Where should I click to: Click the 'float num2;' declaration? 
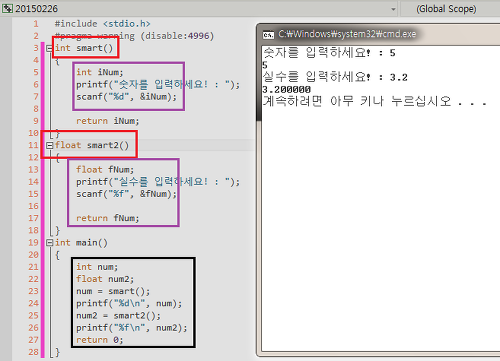click(x=105, y=279)
